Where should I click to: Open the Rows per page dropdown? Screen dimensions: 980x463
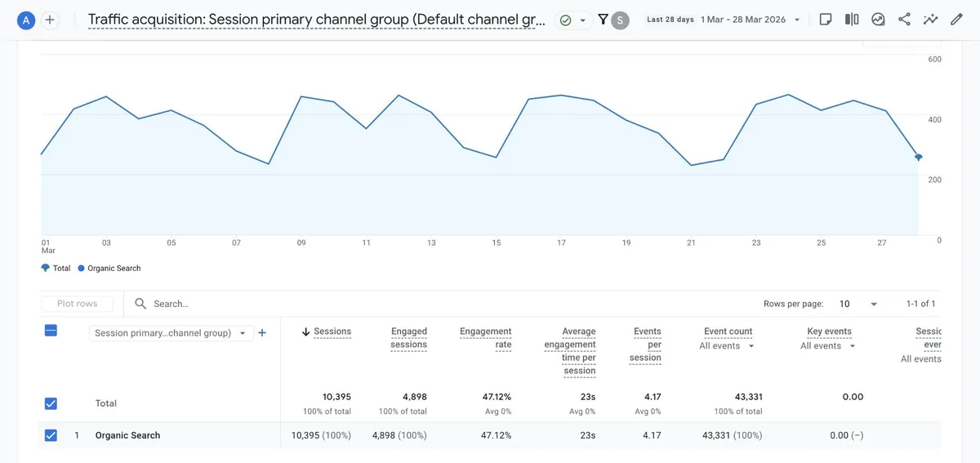click(857, 304)
